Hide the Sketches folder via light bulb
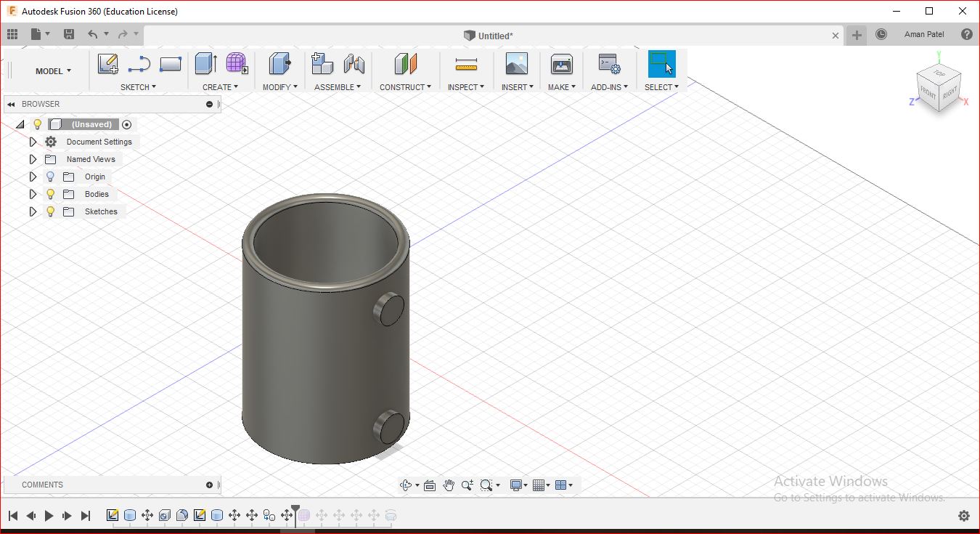This screenshot has height=534, width=980. click(x=50, y=211)
